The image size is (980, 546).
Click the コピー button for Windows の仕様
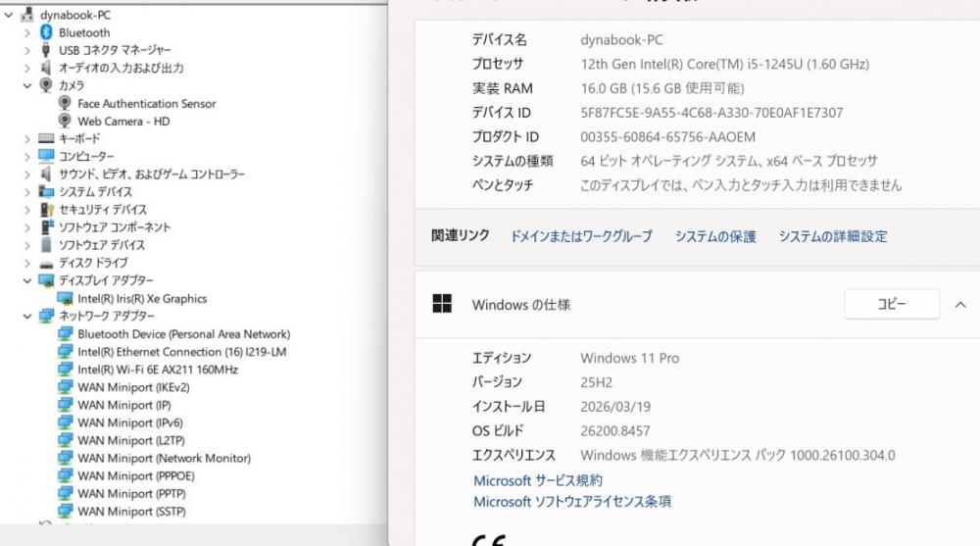(892, 304)
